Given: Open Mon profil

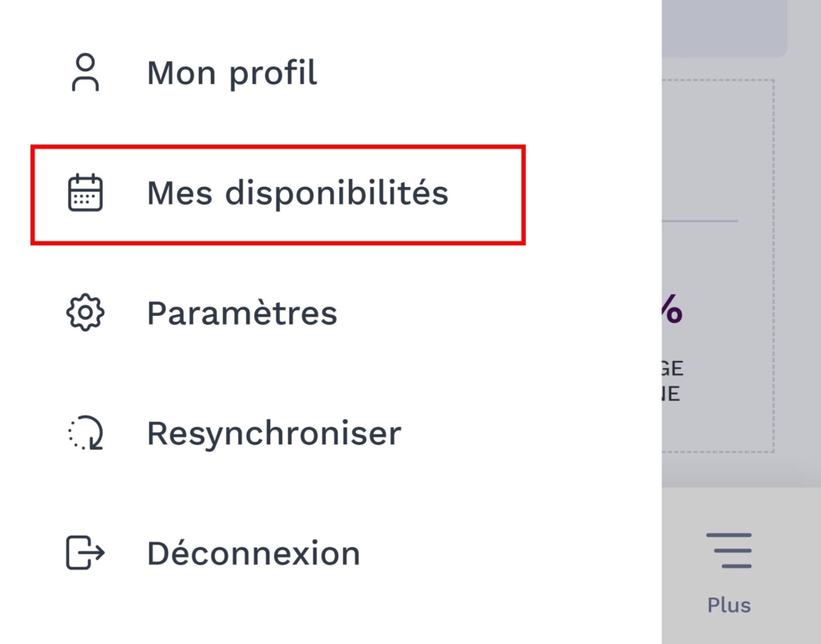Looking at the screenshot, I should [232, 72].
